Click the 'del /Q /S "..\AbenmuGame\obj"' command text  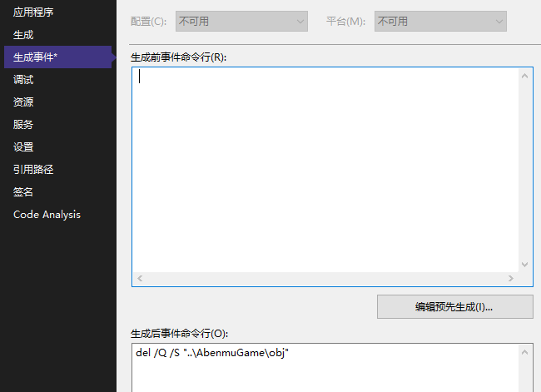(212, 353)
